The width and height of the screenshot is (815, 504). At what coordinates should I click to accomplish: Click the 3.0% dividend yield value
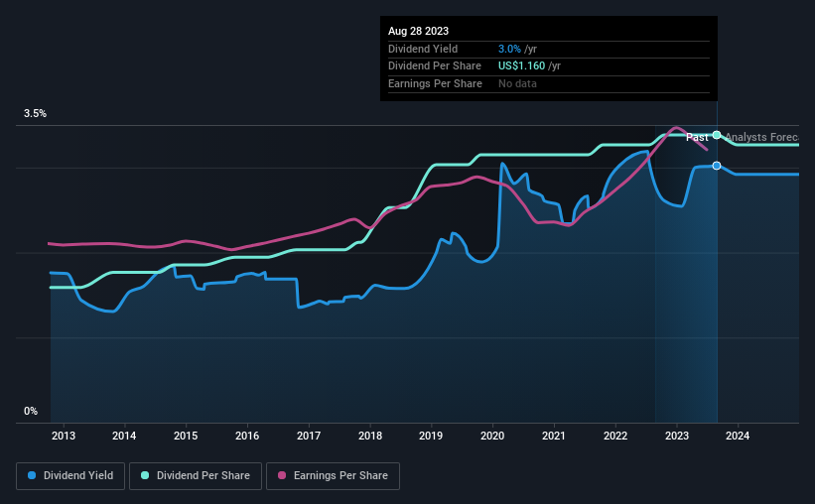click(x=509, y=49)
